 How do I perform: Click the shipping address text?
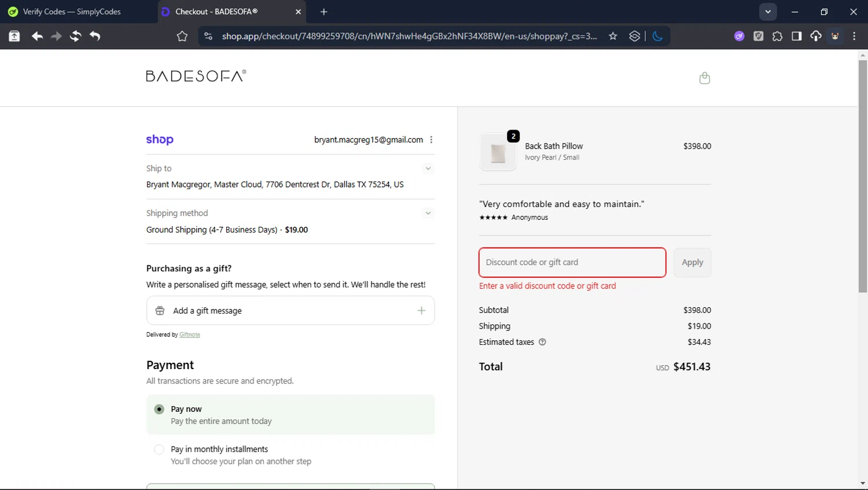tap(275, 185)
